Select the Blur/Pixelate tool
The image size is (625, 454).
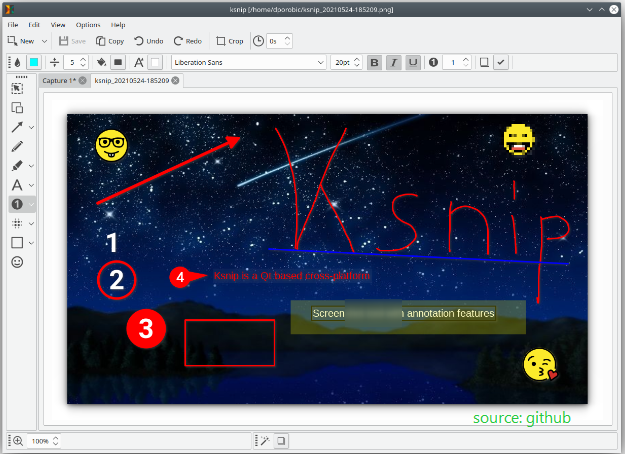[17, 223]
